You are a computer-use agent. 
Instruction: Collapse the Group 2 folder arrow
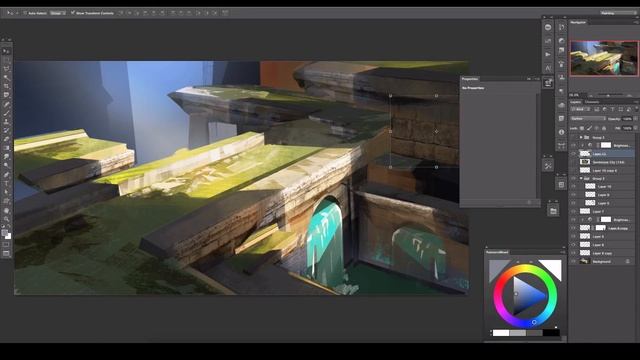[x=581, y=178]
